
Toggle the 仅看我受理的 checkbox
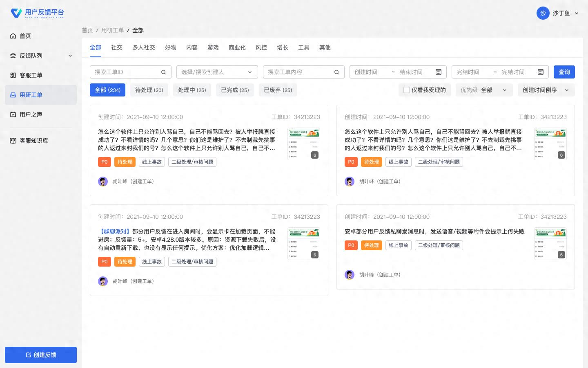click(x=407, y=90)
